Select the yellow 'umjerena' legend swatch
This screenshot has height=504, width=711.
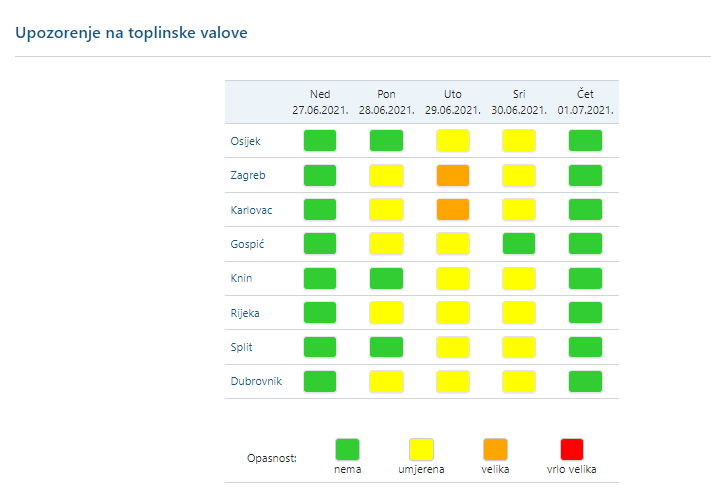click(422, 449)
